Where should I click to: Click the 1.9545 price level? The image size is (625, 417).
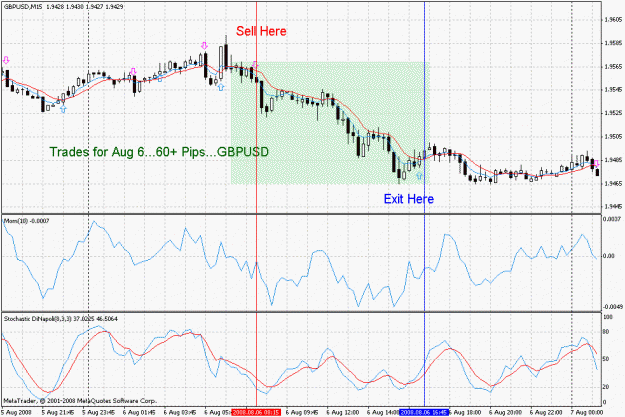(613, 90)
